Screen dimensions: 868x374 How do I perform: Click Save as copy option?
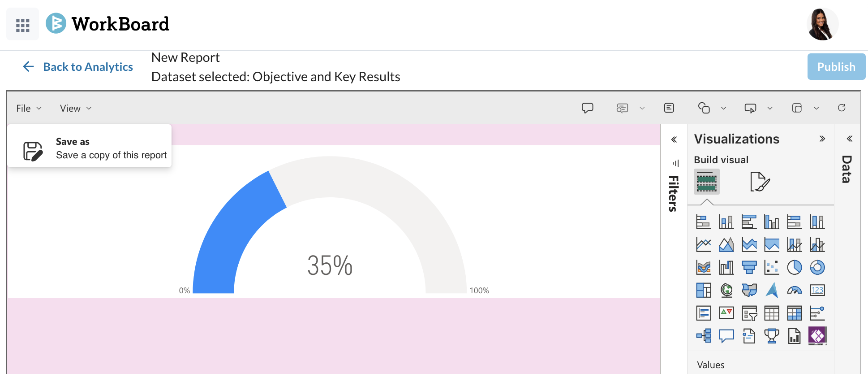[90, 148]
